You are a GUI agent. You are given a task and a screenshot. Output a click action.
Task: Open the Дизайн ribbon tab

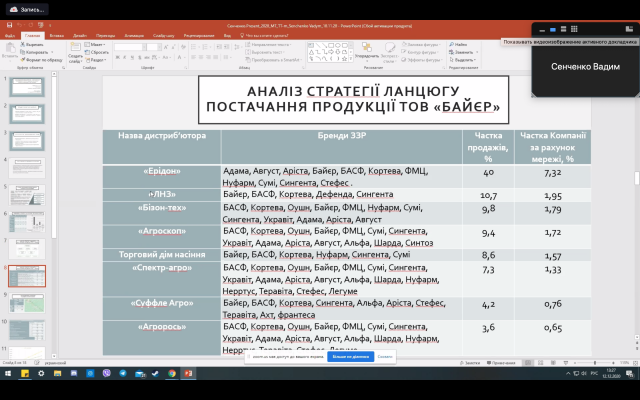click(x=80, y=34)
